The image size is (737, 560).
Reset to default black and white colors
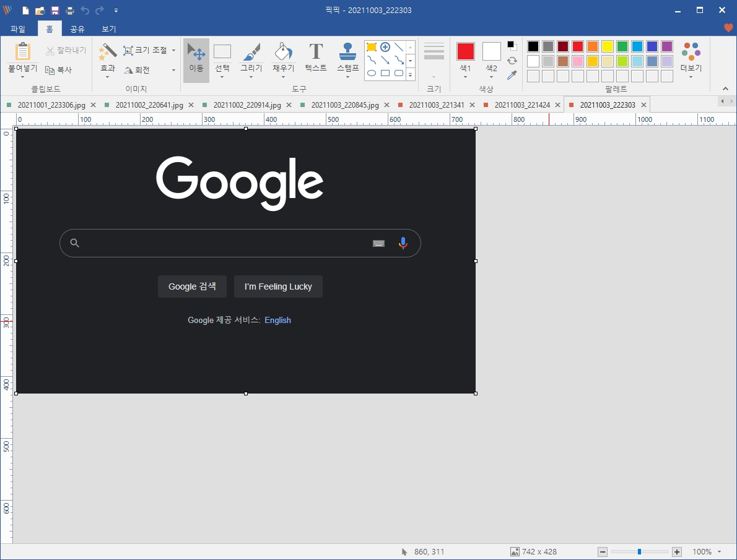512,46
